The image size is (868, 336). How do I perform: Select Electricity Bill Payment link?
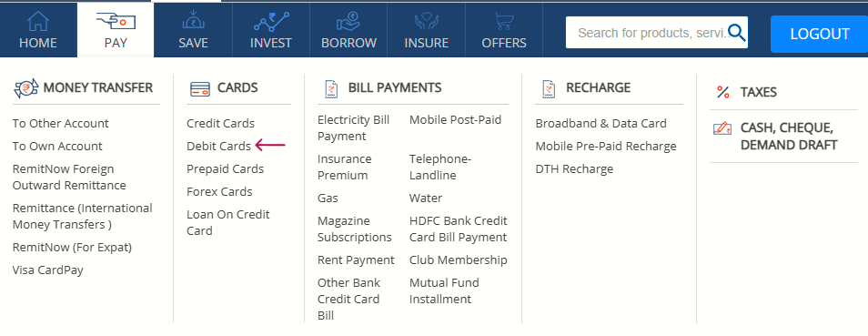click(x=353, y=128)
